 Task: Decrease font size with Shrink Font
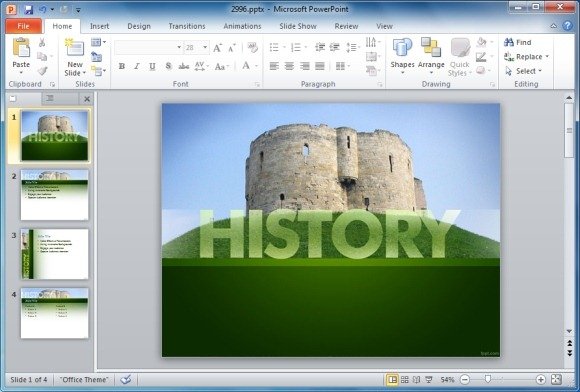tap(232, 48)
